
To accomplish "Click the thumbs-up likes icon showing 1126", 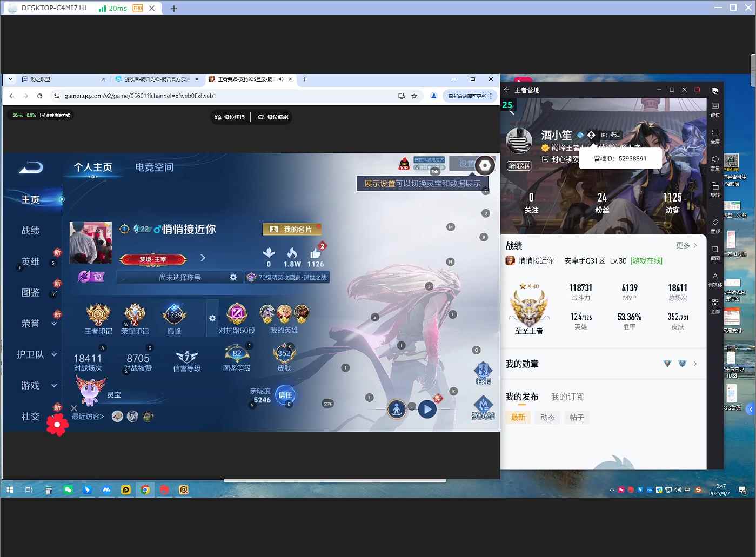I will click(316, 253).
